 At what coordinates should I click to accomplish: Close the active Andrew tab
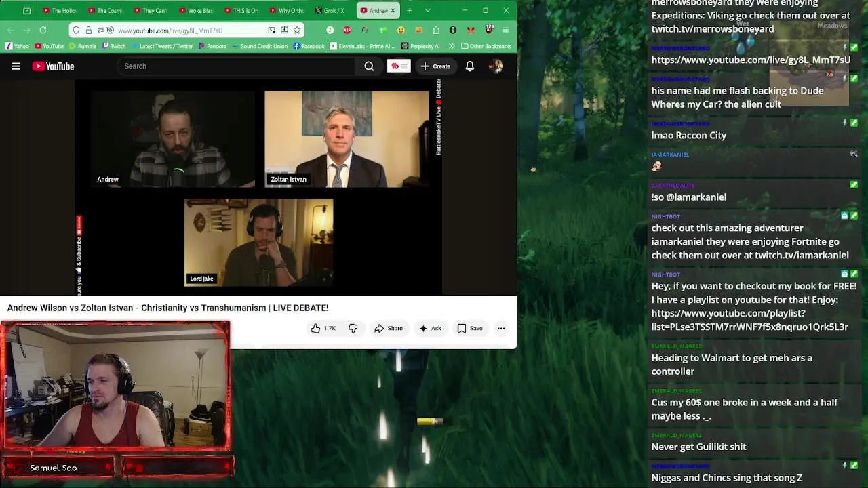(393, 10)
